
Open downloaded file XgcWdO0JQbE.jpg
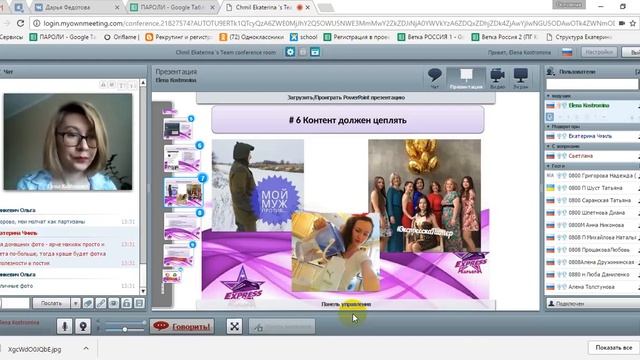tap(34, 349)
